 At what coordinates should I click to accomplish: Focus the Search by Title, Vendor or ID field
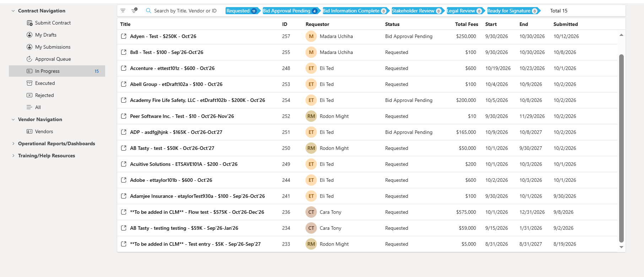point(185,11)
